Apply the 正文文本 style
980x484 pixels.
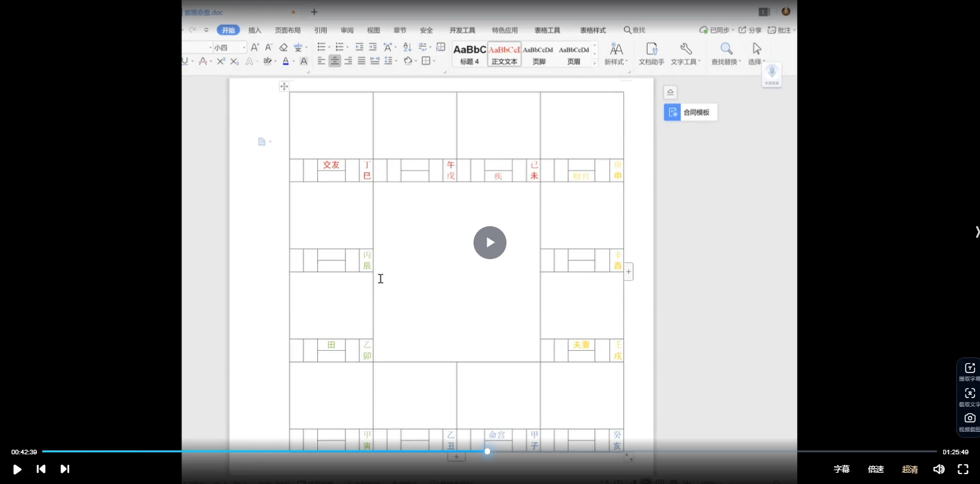click(505, 54)
